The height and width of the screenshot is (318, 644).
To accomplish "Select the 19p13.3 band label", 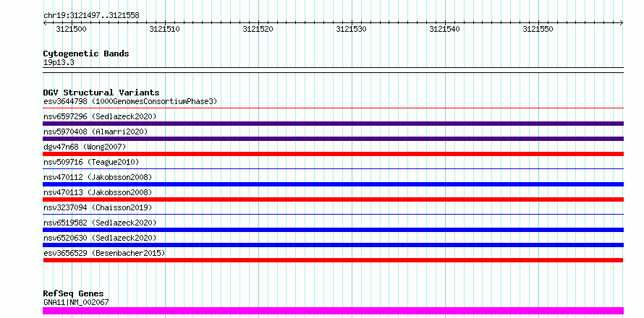I will 59,63.
